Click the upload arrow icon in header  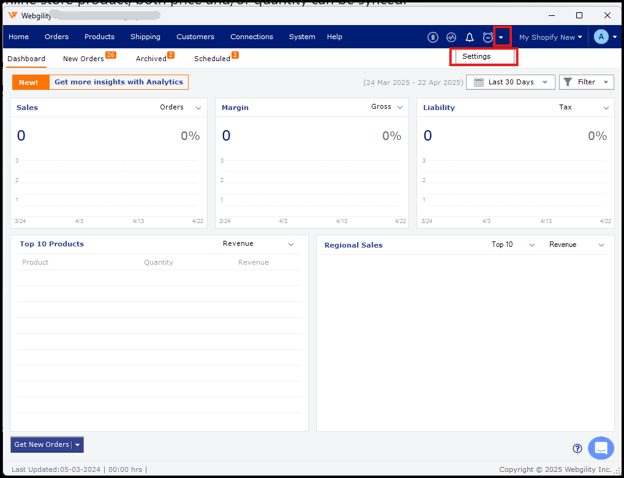[x=433, y=37]
